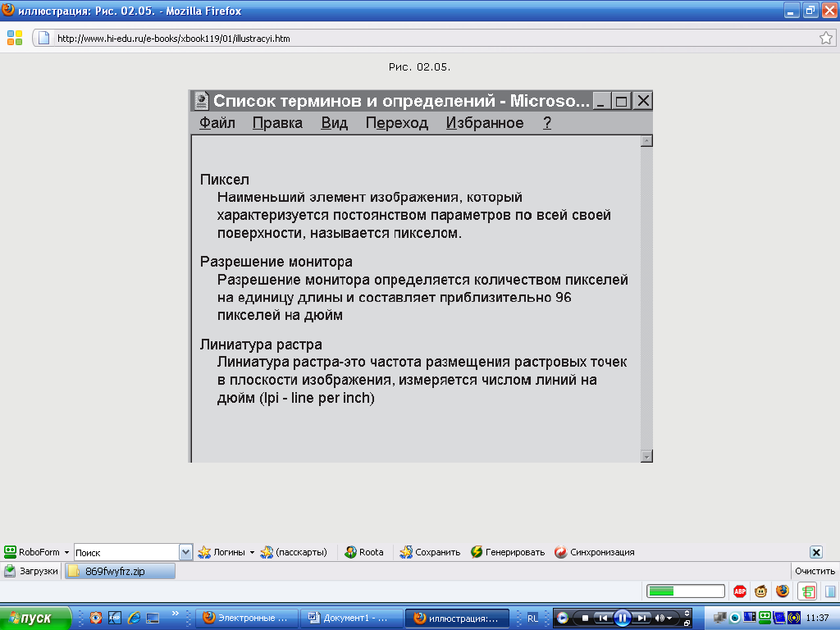Click the RoboForm search input field

tap(126, 552)
